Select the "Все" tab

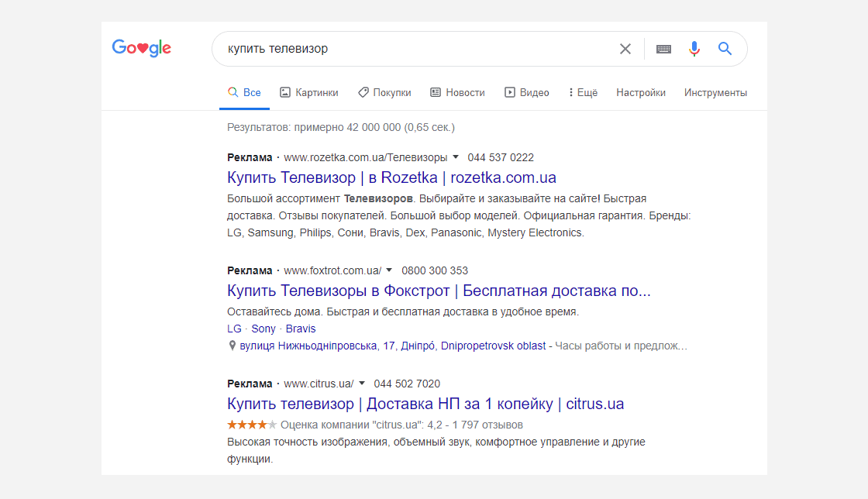244,92
